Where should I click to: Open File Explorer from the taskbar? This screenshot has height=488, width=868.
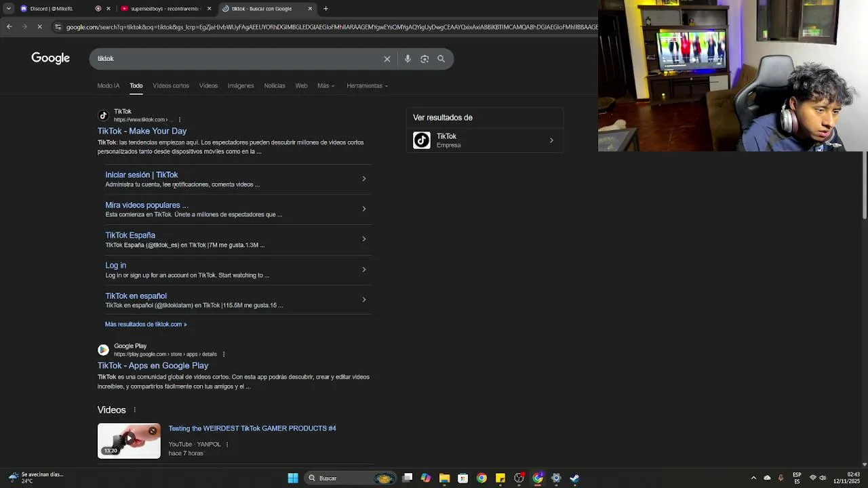tap(444, 478)
